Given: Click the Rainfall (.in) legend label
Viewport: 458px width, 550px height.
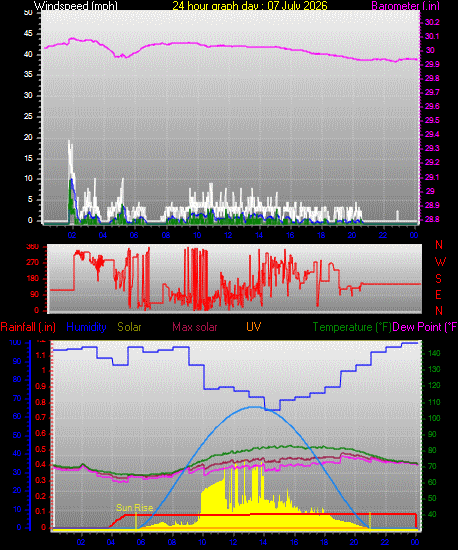Looking at the screenshot, I should click(x=28, y=327).
